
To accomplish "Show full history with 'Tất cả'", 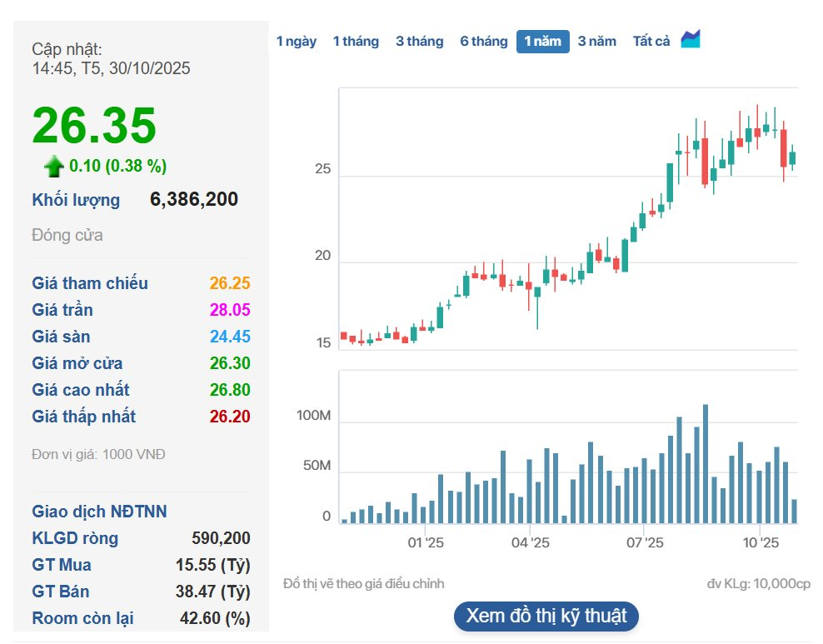I will [651, 41].
